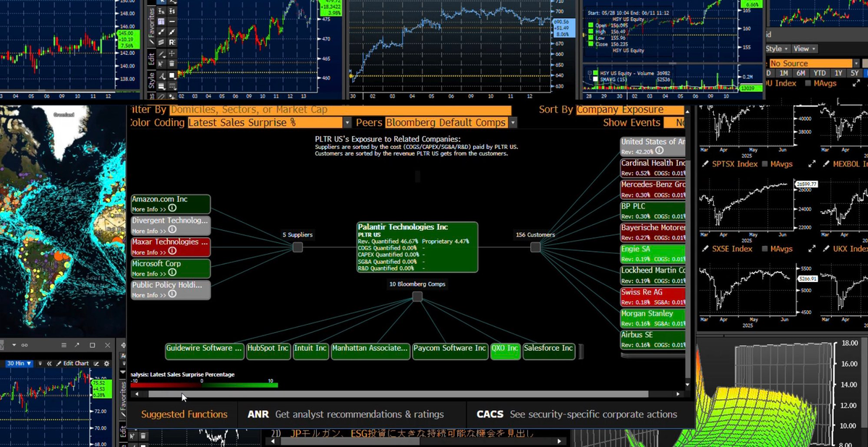Click the green end of Sales Surprise legend

[273, 385]
